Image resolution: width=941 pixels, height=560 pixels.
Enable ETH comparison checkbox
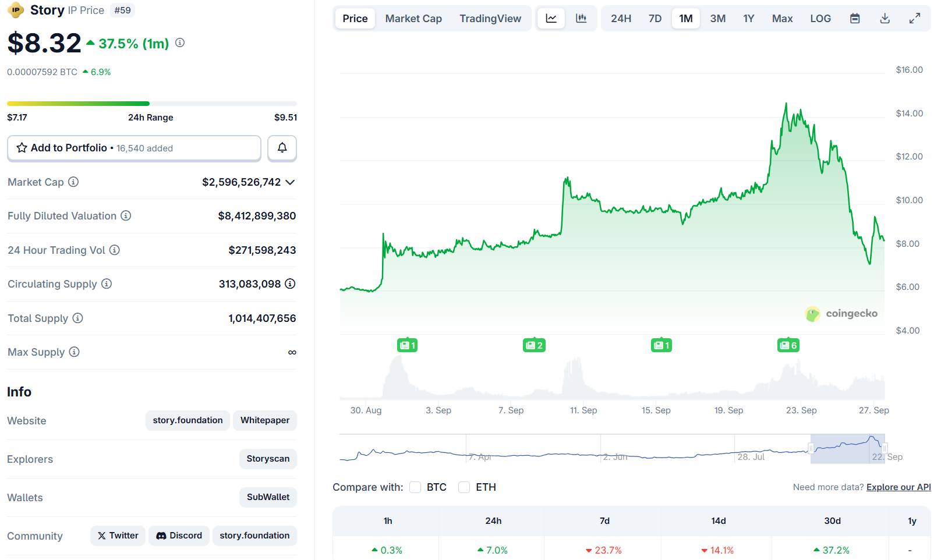pos(464,487)
